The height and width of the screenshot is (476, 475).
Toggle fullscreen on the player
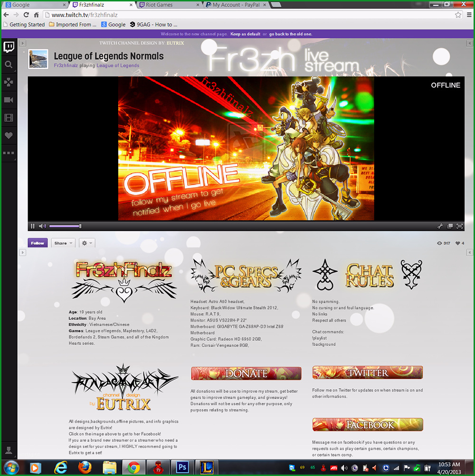point(459,226)
